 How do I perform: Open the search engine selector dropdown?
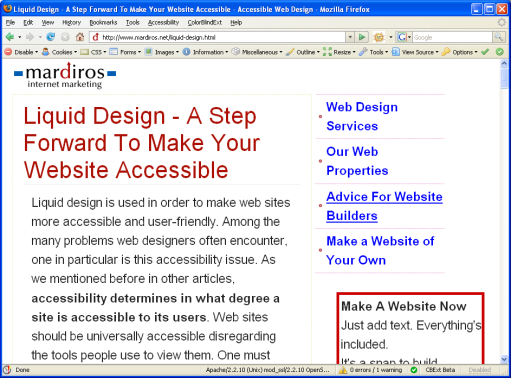(409, 37)
